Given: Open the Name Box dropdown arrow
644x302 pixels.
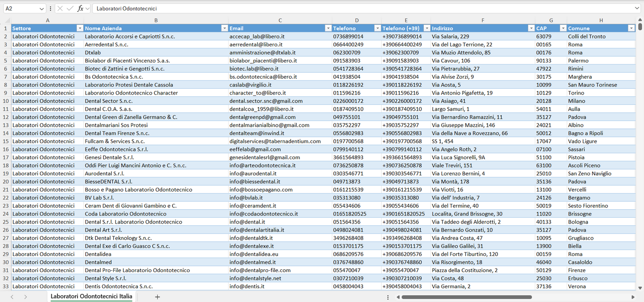Looking at the screenshot, I should pyautogui.click(x=41, y=8).
